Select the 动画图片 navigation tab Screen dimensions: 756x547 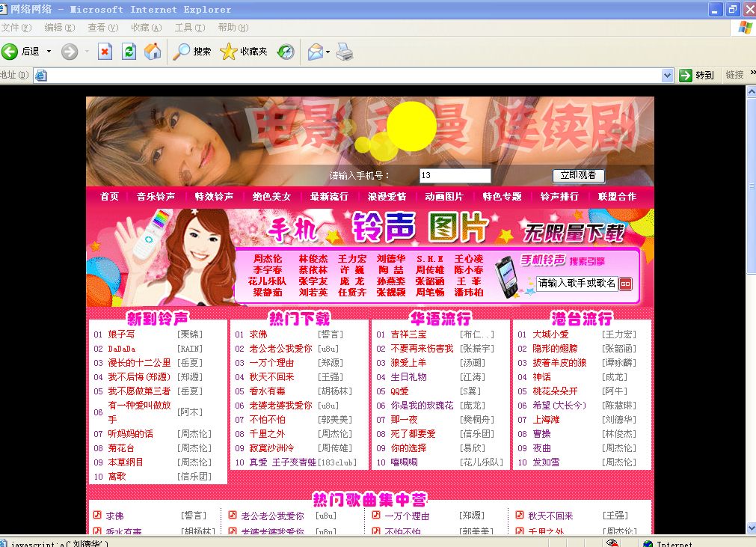point(444,196)
